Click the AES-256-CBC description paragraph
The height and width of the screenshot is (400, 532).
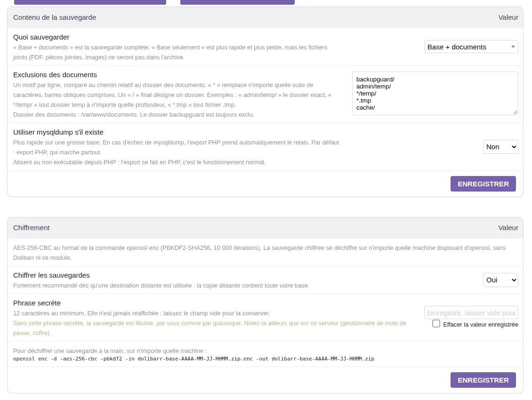click(x=259, y=253)
